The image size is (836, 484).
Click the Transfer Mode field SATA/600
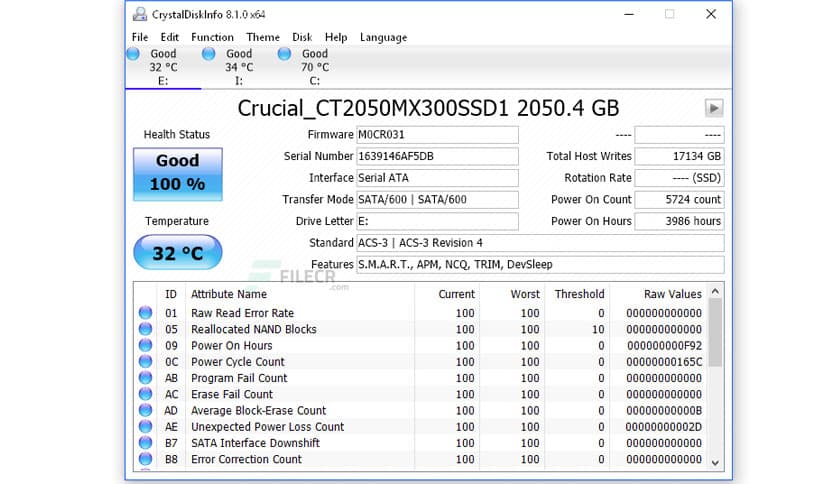(x=437, y=199)
